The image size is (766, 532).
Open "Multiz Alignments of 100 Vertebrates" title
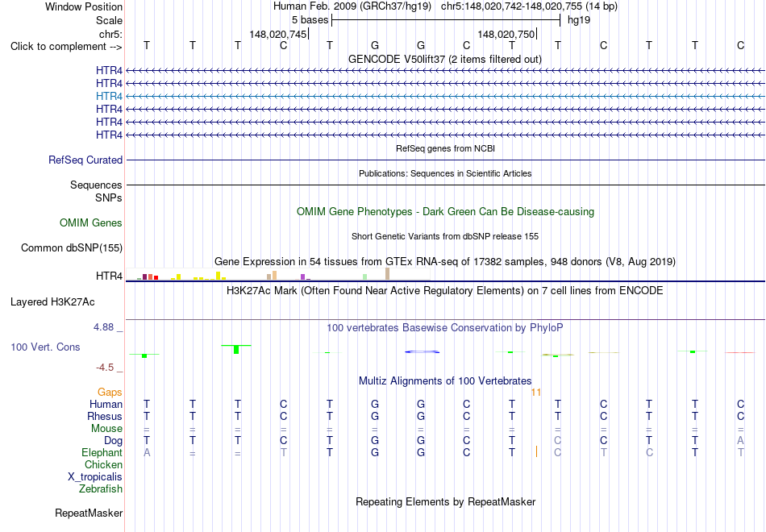[x=445, y=381]
